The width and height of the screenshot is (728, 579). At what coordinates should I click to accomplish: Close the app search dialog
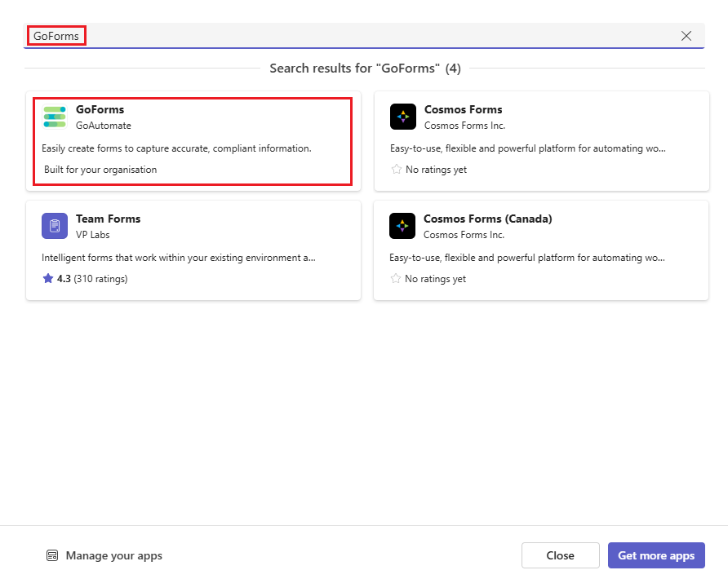click(561, 555)
